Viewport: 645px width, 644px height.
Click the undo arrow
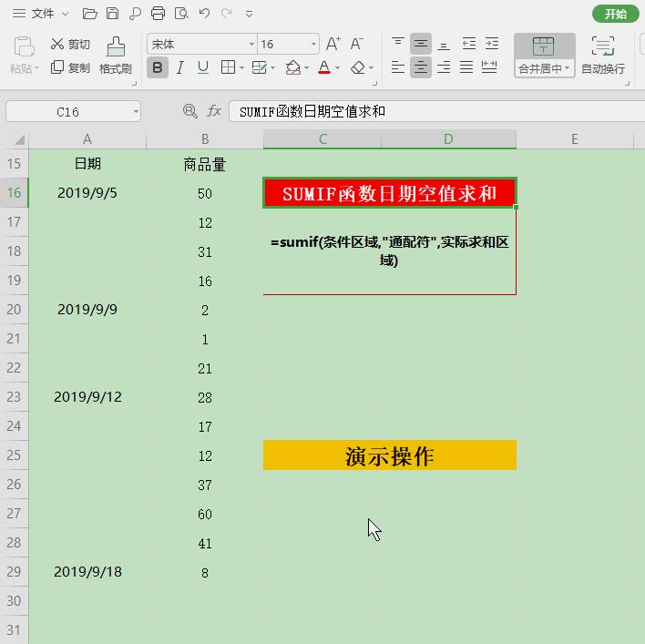coord(204,14)
